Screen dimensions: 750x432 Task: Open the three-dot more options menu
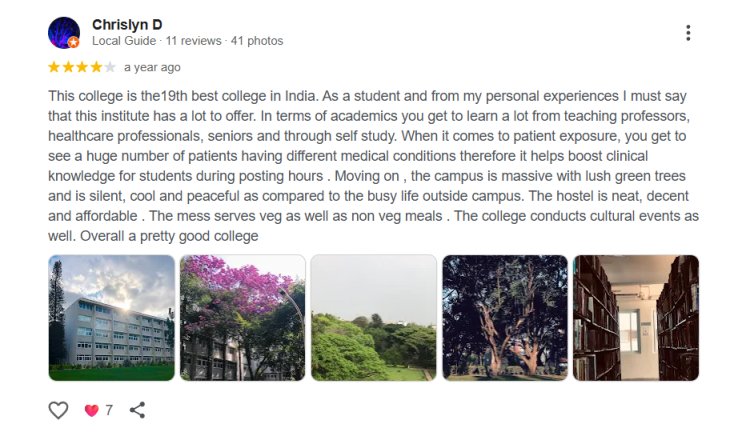(x=688, y=33)
